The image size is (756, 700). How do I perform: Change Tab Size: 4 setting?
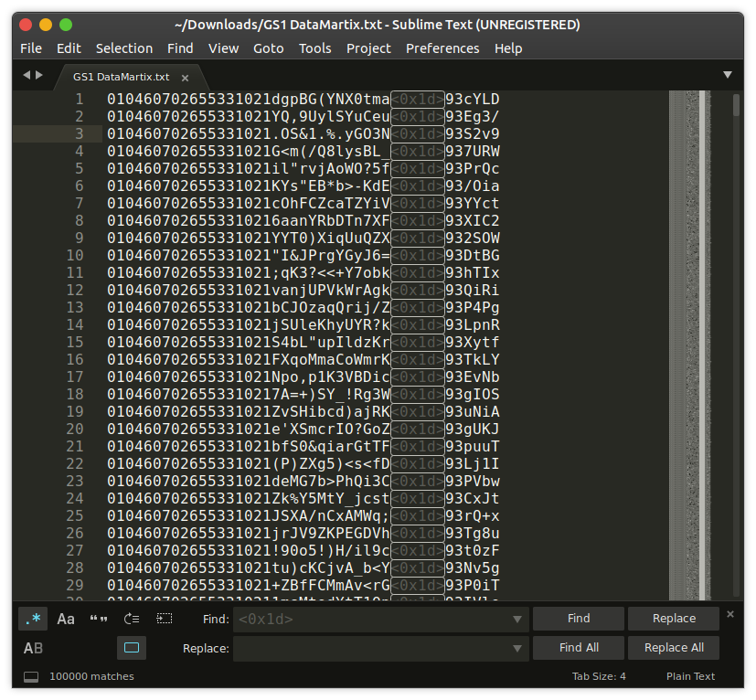point(599,676)
